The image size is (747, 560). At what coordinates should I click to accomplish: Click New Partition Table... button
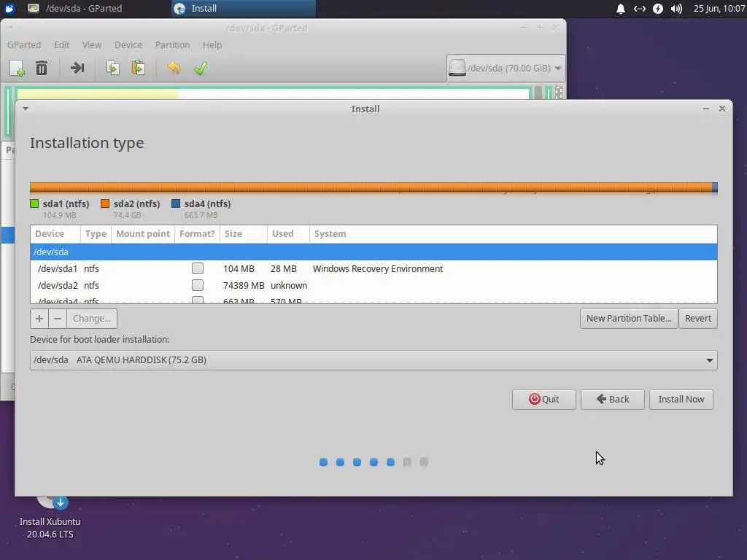[629, 319]
